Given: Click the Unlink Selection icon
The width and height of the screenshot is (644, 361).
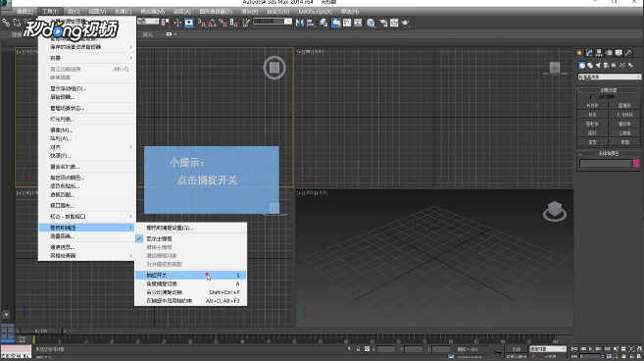Looking at the screenshot, I should click(x=17, y=23).
